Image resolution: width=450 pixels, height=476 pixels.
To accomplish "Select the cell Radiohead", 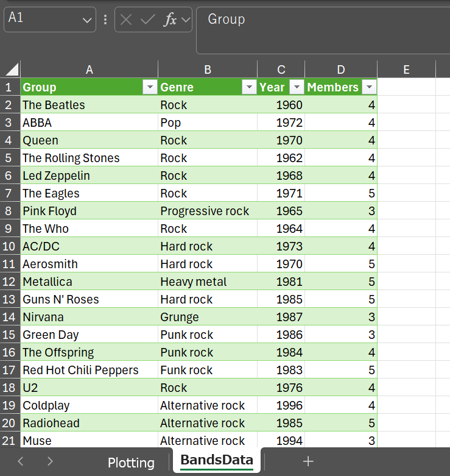I will [x=89, y=423].
